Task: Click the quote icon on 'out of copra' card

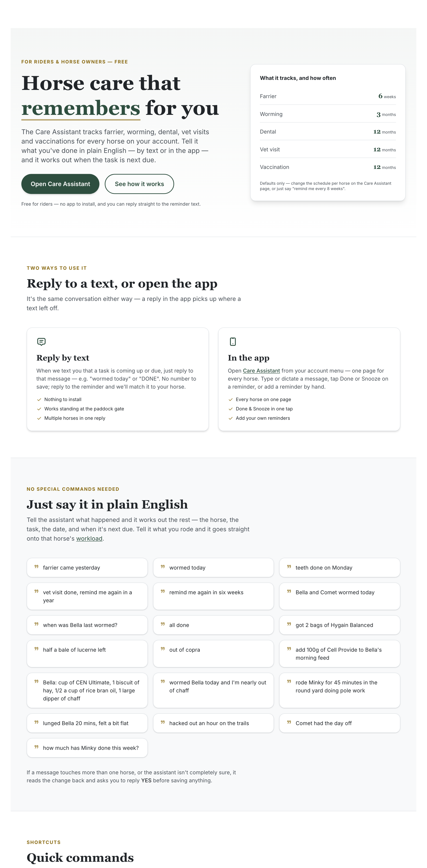Action: [163, 649]
